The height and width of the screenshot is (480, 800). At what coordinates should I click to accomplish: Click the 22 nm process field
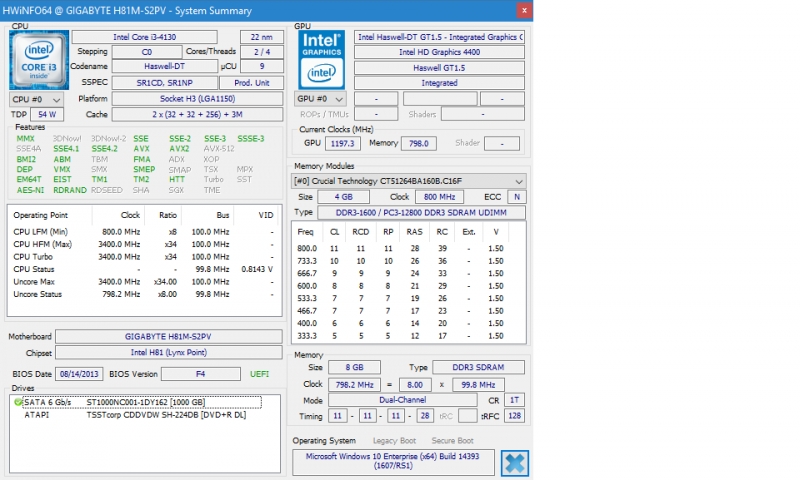(262, 37)
